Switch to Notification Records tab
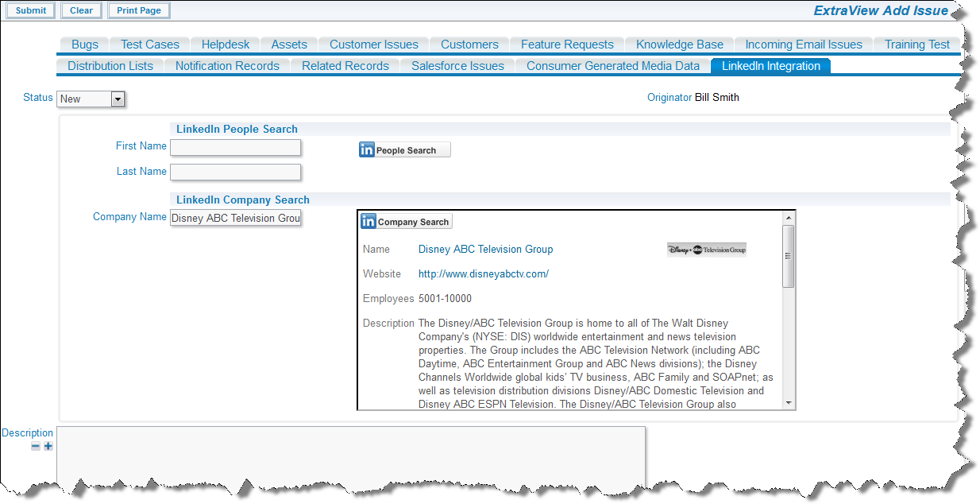This screenshot has height=504, width=980. pos(227,66)
